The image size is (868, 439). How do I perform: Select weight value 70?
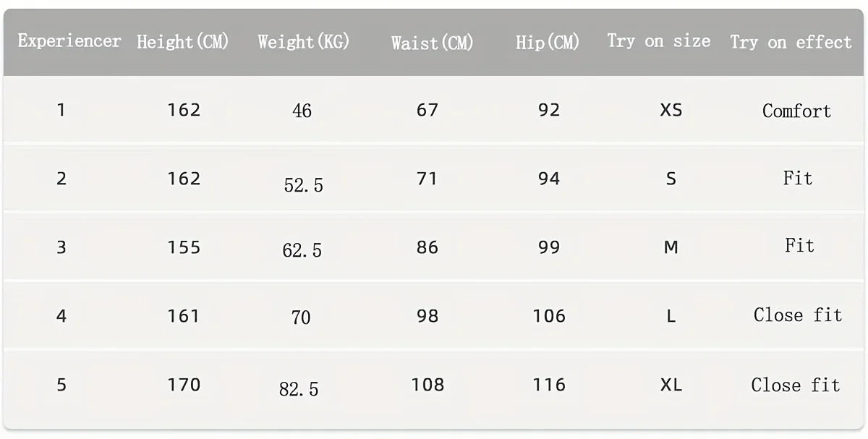pyautogui.click(x=301, y=317)
